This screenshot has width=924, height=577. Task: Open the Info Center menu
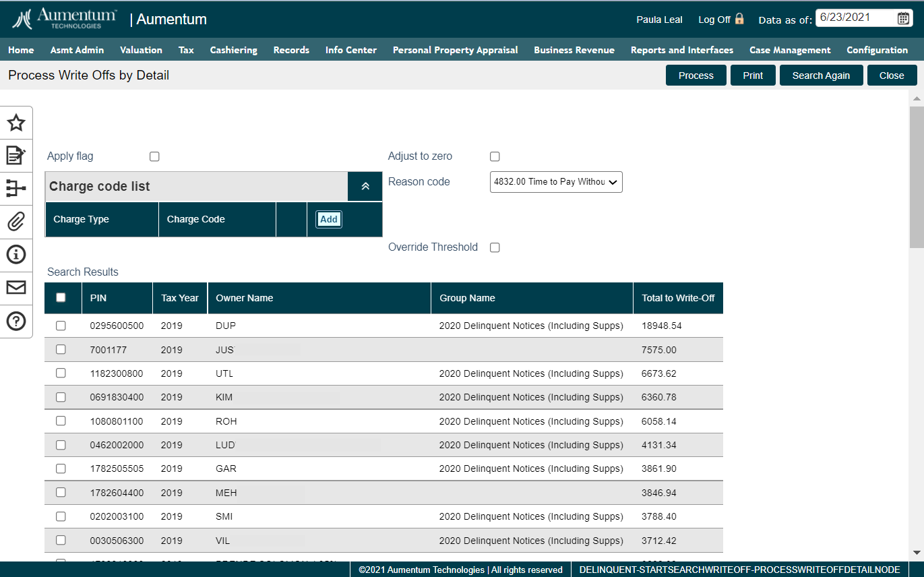pos(350,50)
